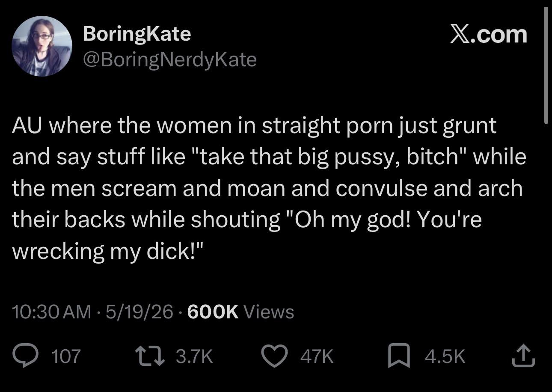This screenshot has width=552, height=392.
Task: Open BoringKate's profile picture
Action: pos(42,46)
